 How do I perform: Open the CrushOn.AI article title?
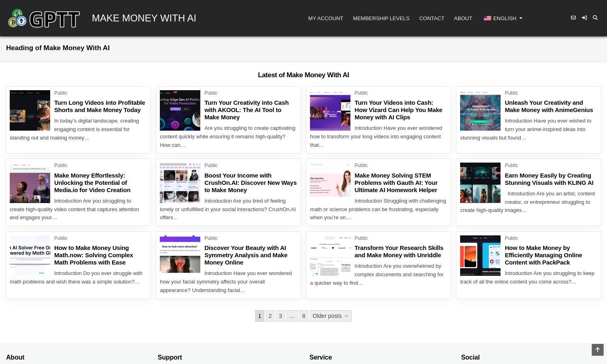pyautogui.click(x=250, y=183)
